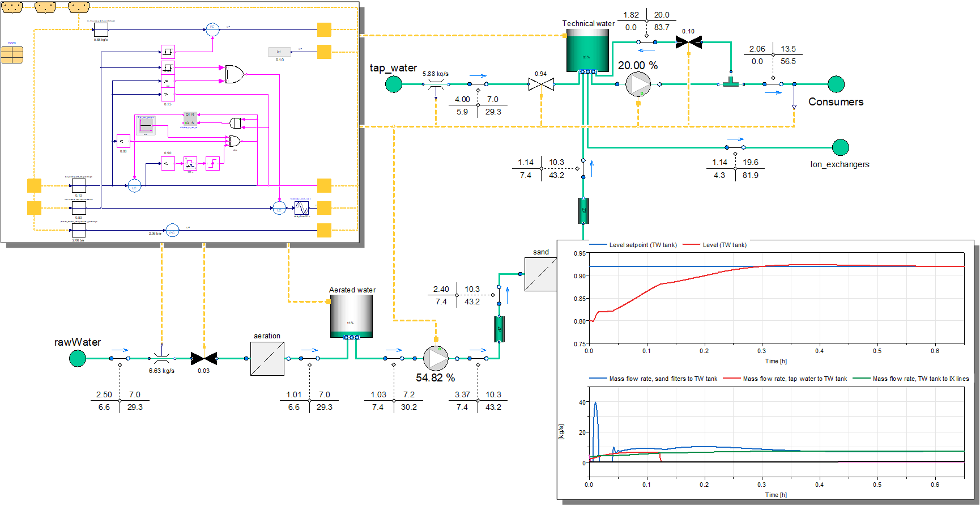Click the 2.40 value left of the sand filter
The width and height of the screenshot is (980, 505).
pyautogui.click(x=441, y=289)
